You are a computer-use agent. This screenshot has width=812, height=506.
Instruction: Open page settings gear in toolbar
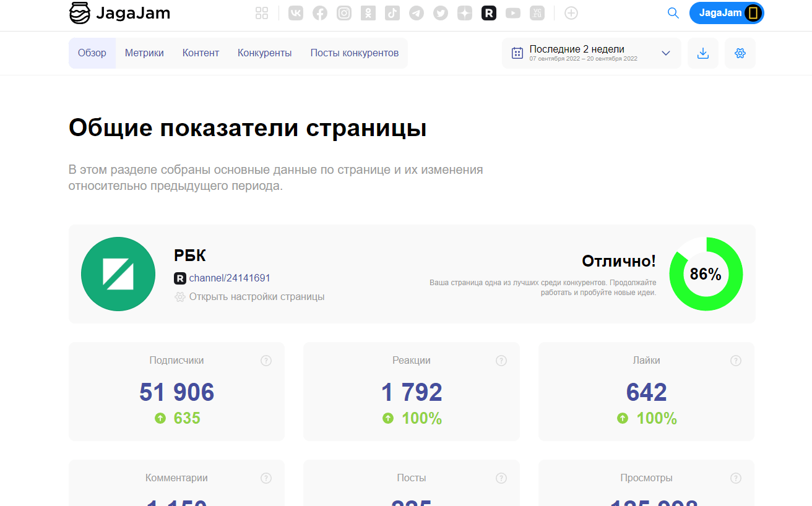point(740,53)
